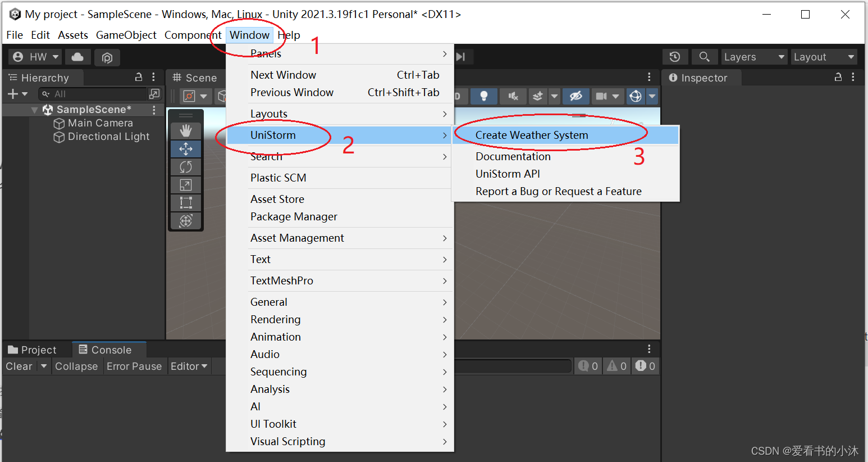868x462 pixels.
Task: Toggle scene audio mute icon
Action: (x=513, y=96)
